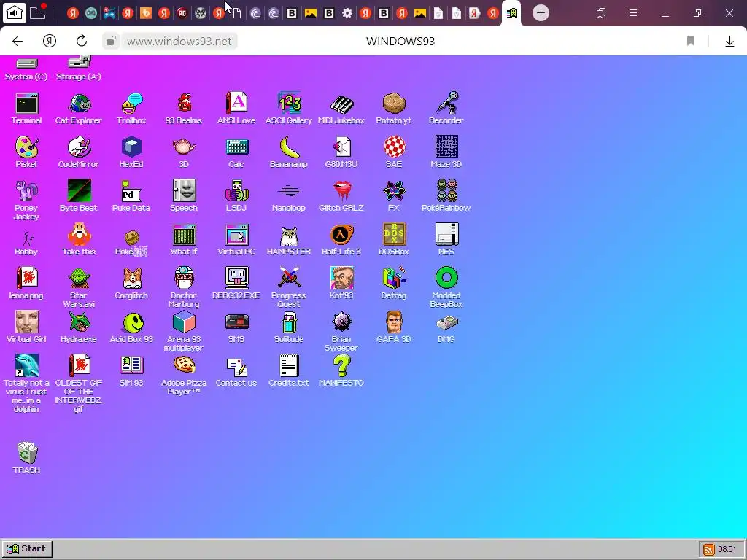747x560 pixels.
Task: Launch the Piskel palette icon
Action: [27, 152]
